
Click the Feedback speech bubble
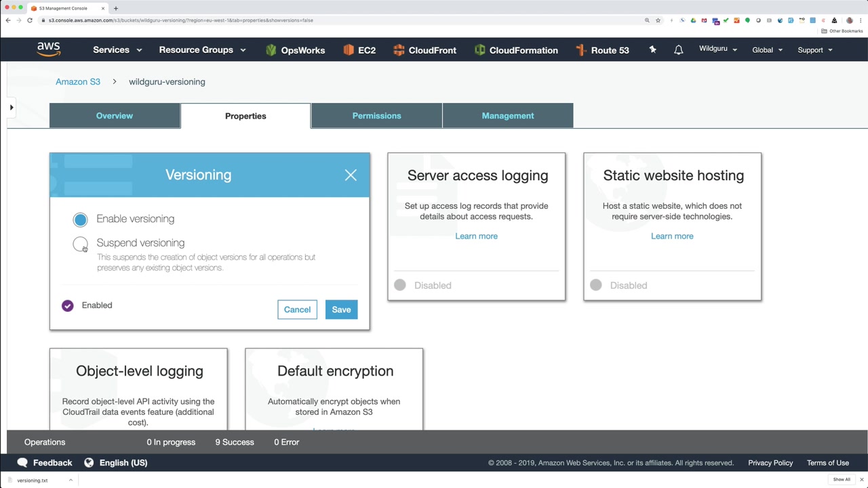22,462
